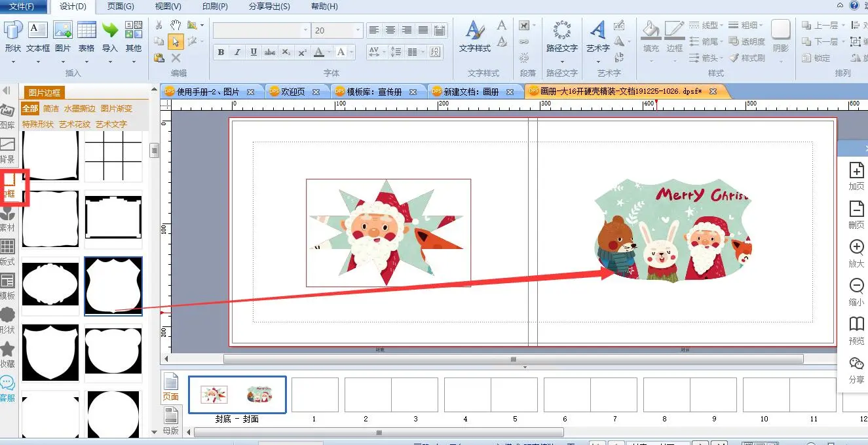Delete page using 删页
Image resolution: width=868 pixels, height=445 pixels.
(x=856, y=214)
